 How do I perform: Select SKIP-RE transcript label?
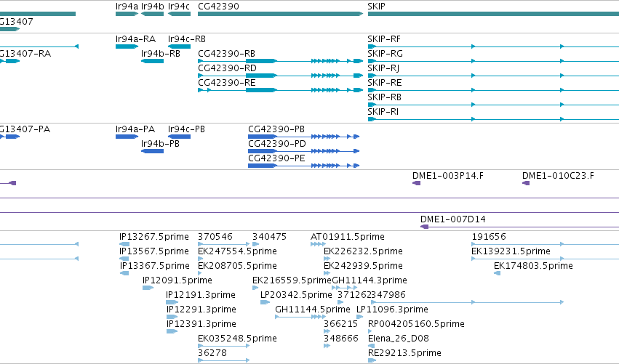[x=385, y=83]
